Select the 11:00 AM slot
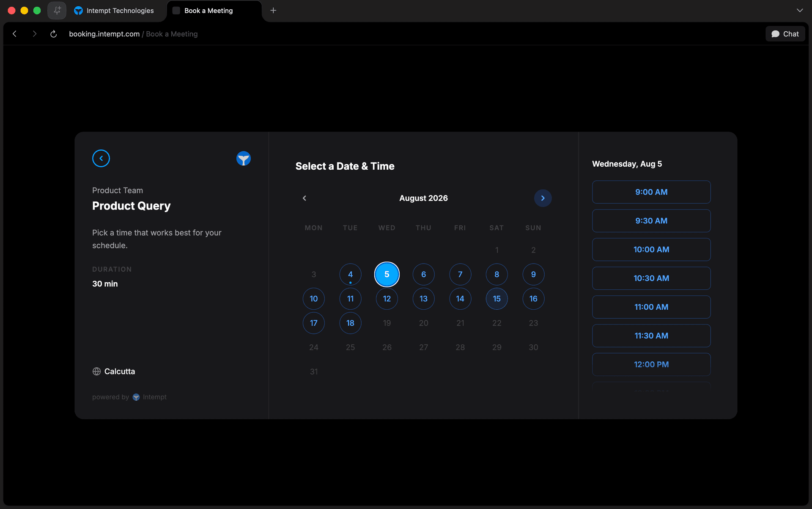This screenshot has height=509, width=812. point(651,307)
